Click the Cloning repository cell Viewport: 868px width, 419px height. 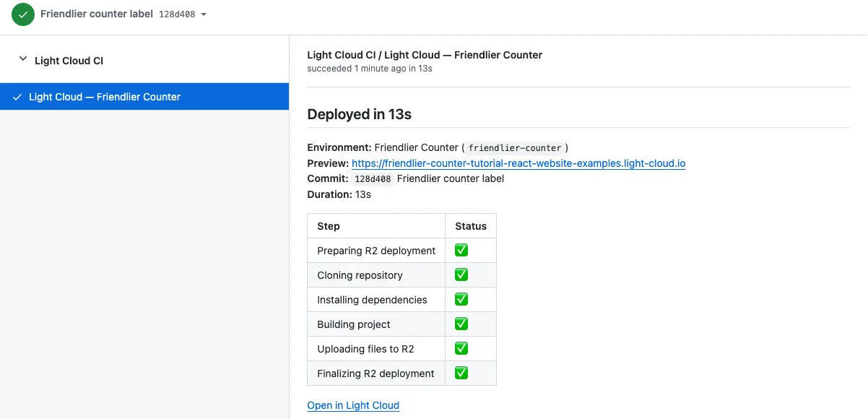(x=376, y=275)
